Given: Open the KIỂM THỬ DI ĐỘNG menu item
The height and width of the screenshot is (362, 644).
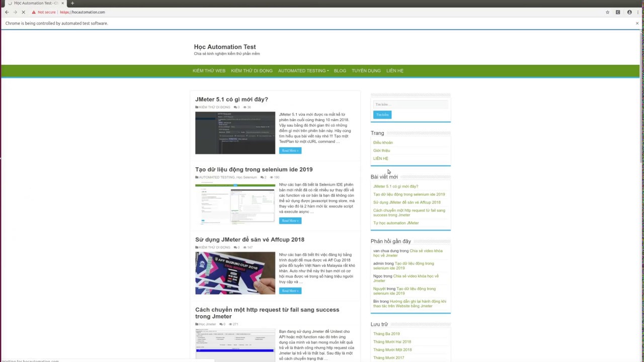Looking at the screenshot, I should click(x=252, y=71).
